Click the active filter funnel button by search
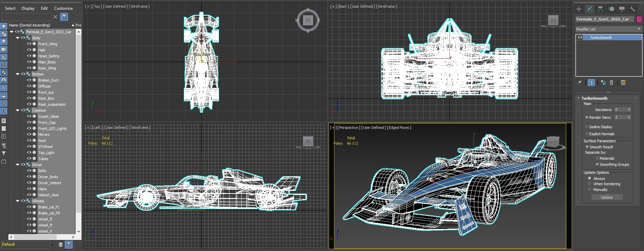This screenshot has height=251, width=644. (64, 16)
